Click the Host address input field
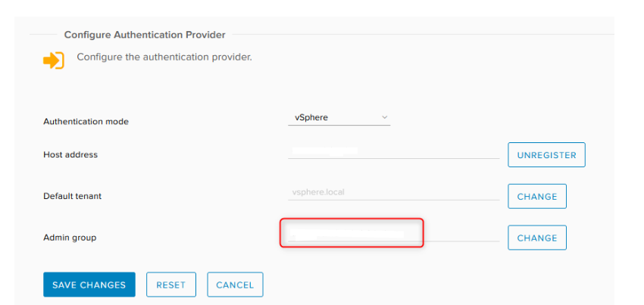The height and width of the screenshot is (305, 644). click(393, 151)
